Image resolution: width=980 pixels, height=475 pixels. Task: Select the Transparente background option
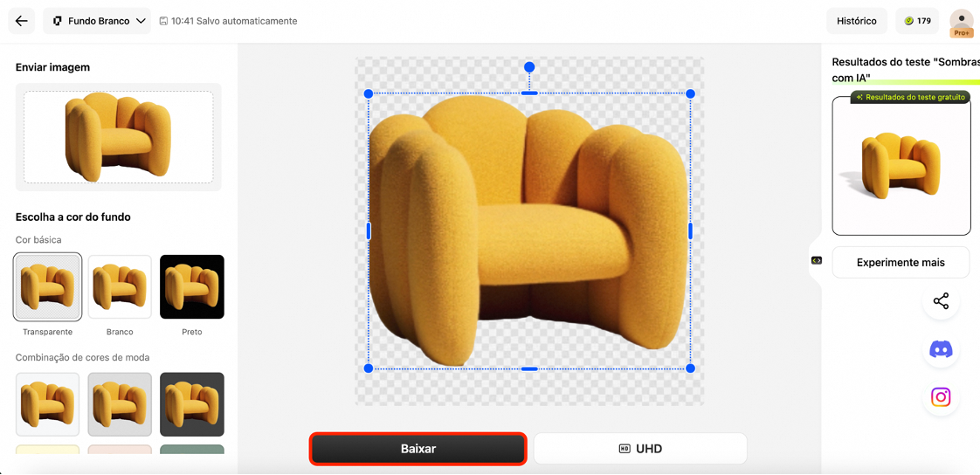click(48, 287)
